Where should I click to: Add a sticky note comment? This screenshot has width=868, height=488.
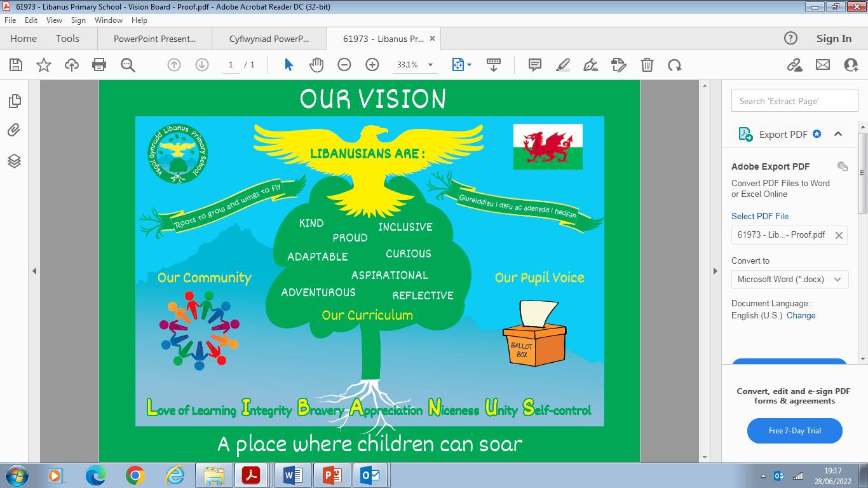[535, 65]
